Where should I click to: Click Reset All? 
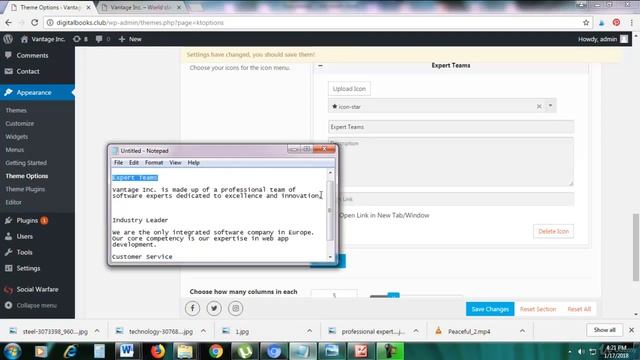click(579, 309)
